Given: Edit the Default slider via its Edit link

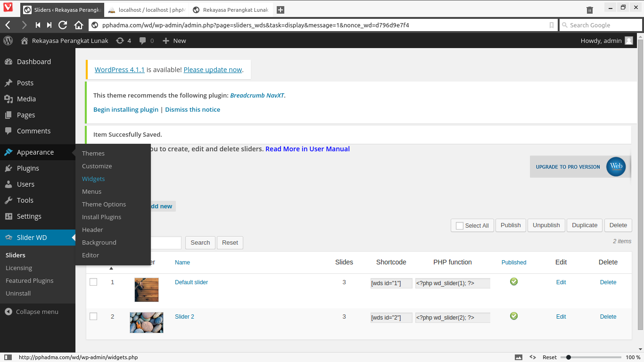Looking at the screenshot, I should [561, 282].
